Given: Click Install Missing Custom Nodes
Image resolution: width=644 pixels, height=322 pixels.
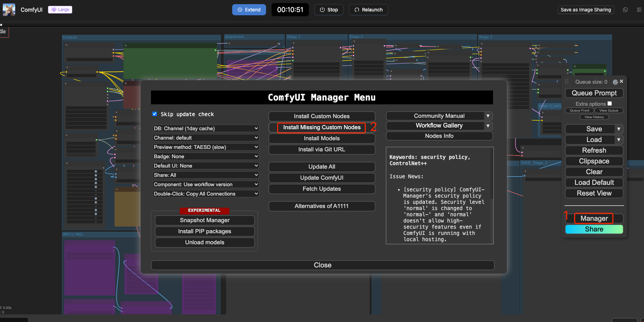Looking at the screenshot, I should click(x=322, y=127).
